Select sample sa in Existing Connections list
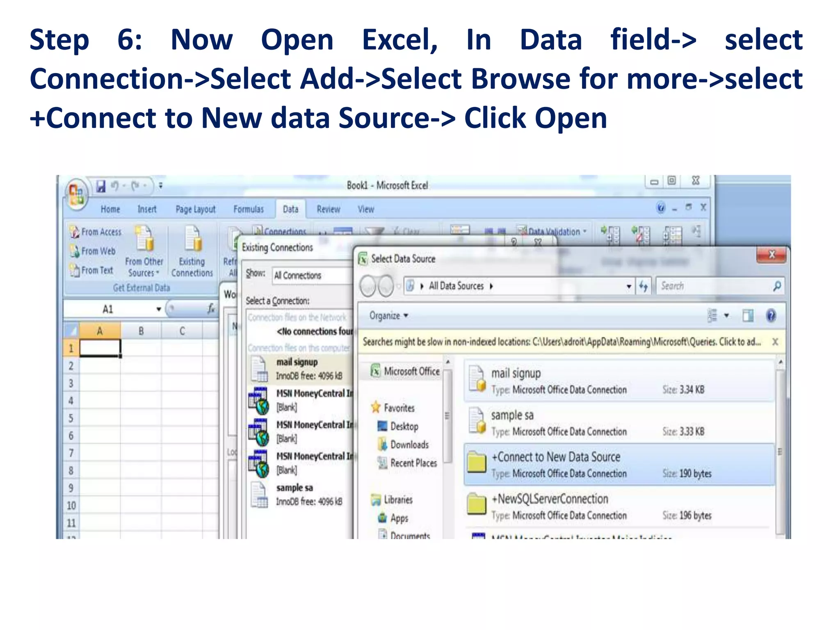The height and width of the screenshot is (630, 840). click(x=301, y=495)
